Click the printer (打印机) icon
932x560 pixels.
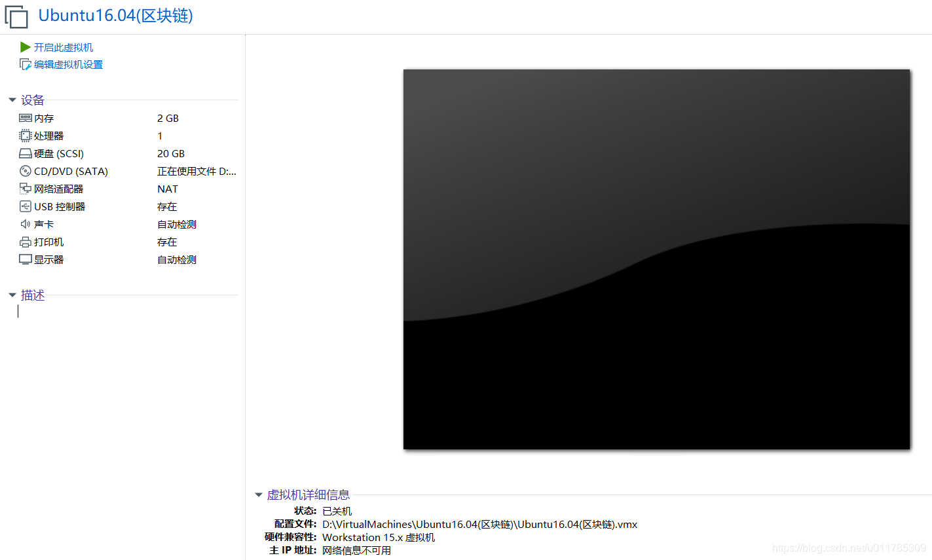[26, 242]
